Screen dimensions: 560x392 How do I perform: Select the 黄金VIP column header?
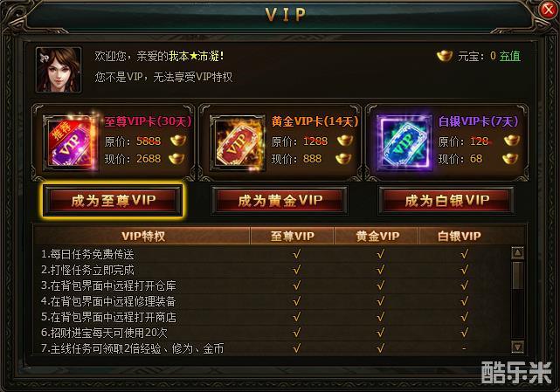[377, 236]
